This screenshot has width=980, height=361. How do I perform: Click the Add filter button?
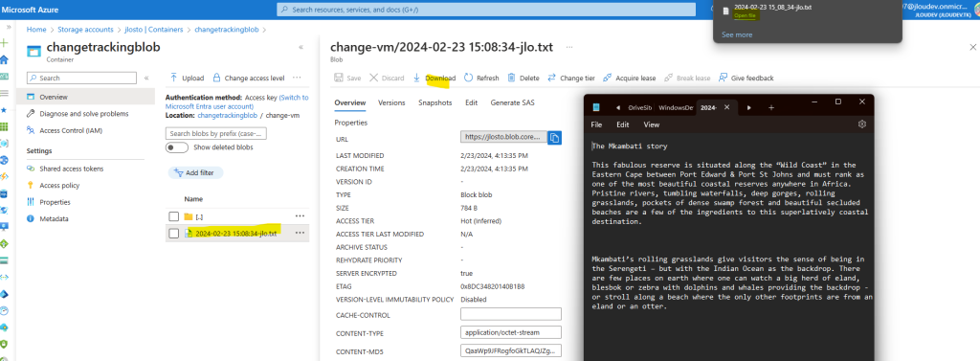point(195,172)
